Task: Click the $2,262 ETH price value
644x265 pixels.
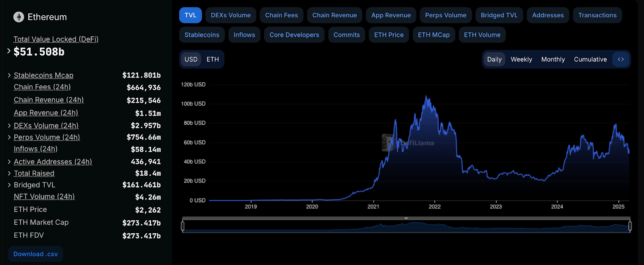Action: [x=148, y=210]
